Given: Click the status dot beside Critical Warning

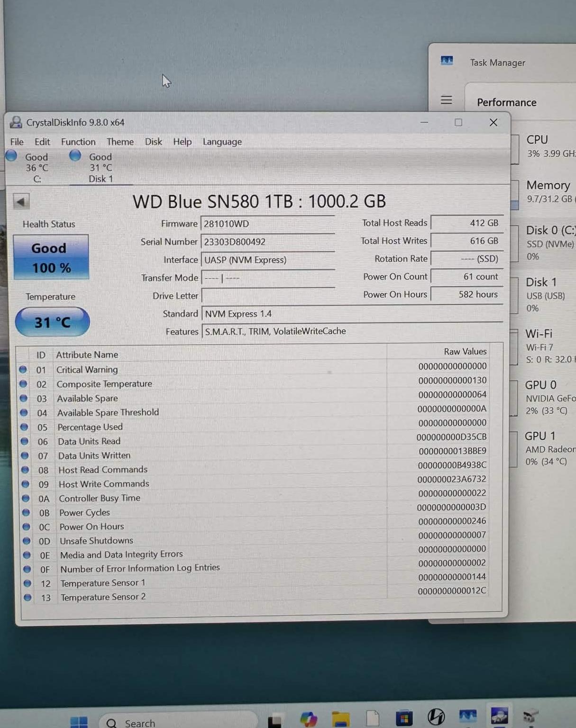Looking at the screenshot, I should point(23,369).
